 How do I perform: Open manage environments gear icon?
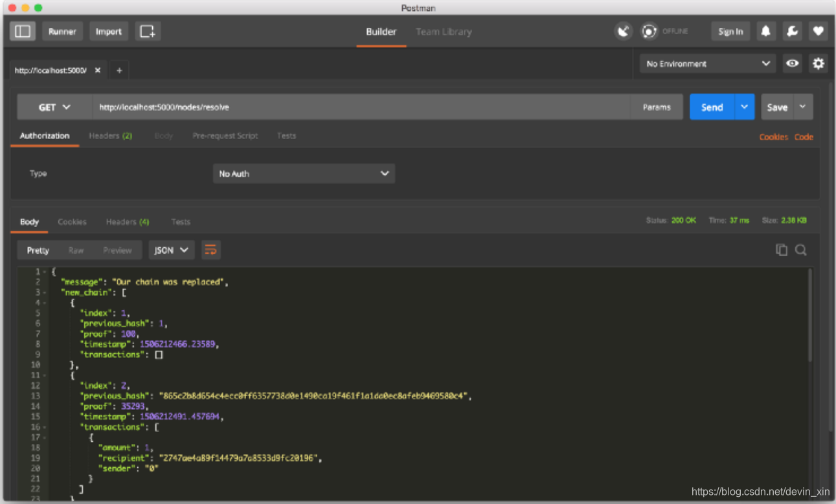pos(819,63)
